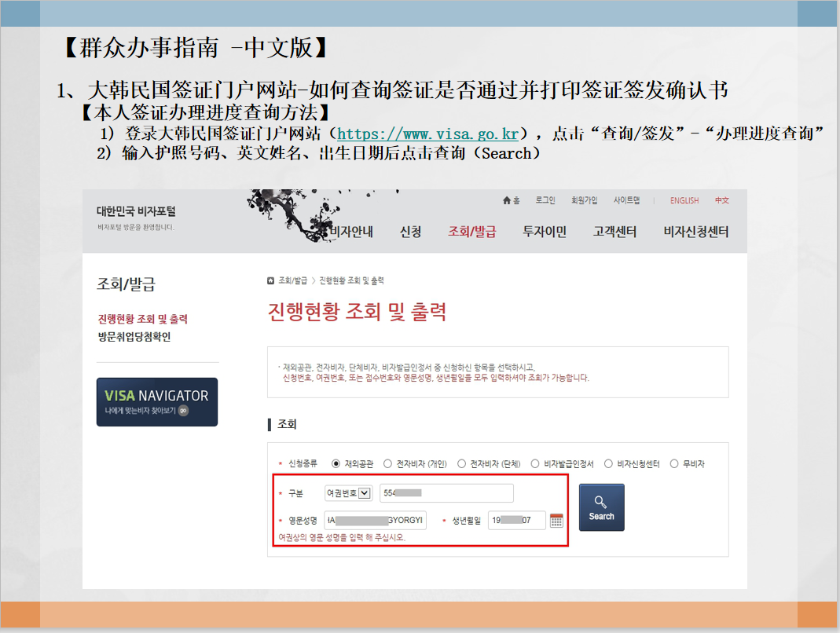Open the calendar date picker icon
The image size is (840, 633).
(x=556, y=520)
